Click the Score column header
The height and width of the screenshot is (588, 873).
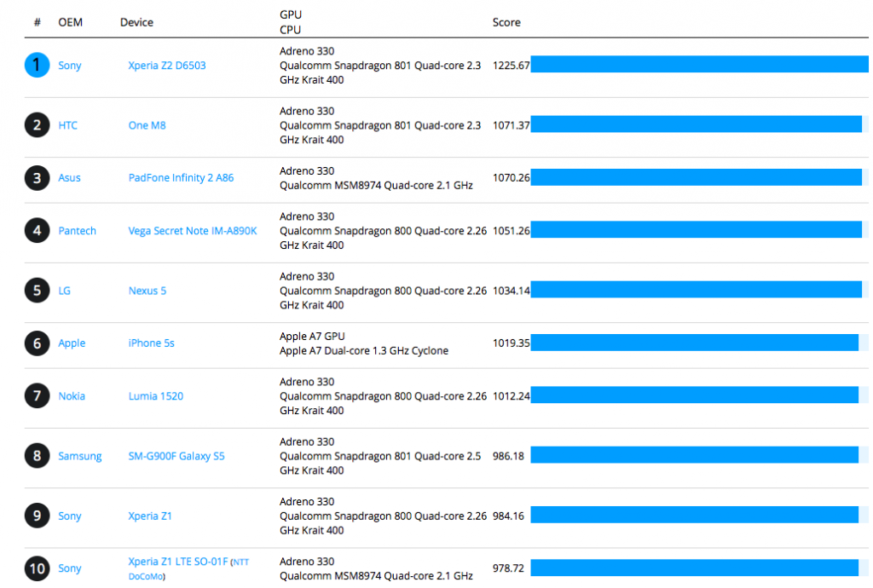pyautogui.click(x=506, y=22)
